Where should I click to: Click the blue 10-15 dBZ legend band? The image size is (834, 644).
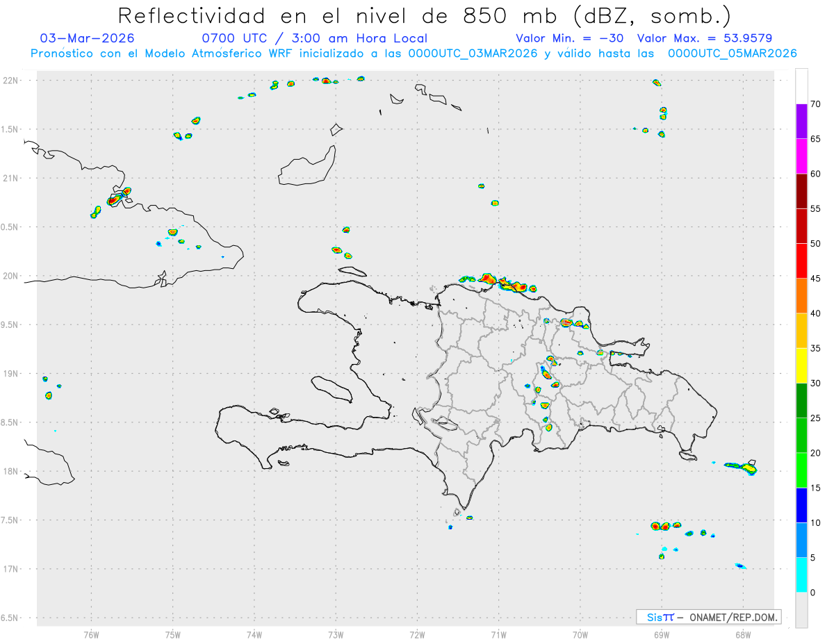(801, 505)
